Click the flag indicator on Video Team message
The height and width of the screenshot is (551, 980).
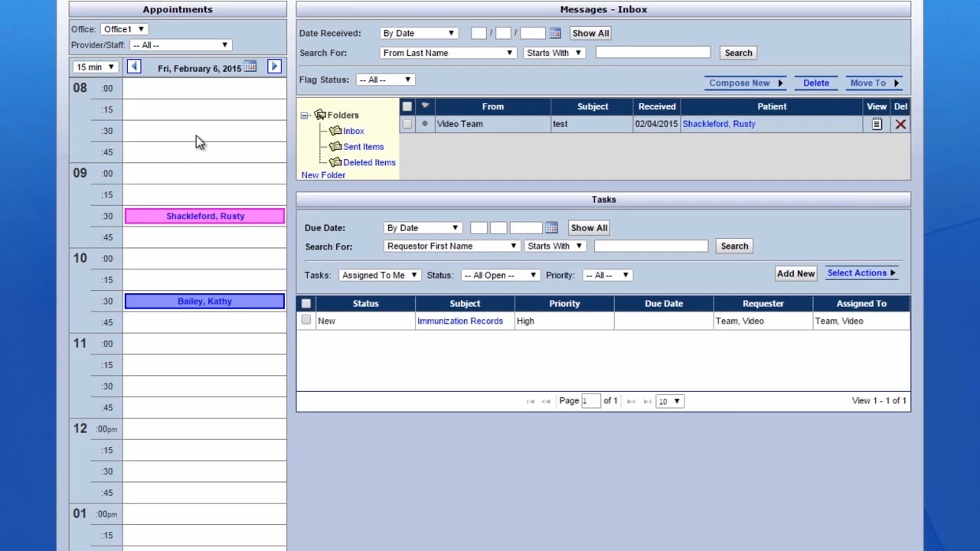(425, 124)
